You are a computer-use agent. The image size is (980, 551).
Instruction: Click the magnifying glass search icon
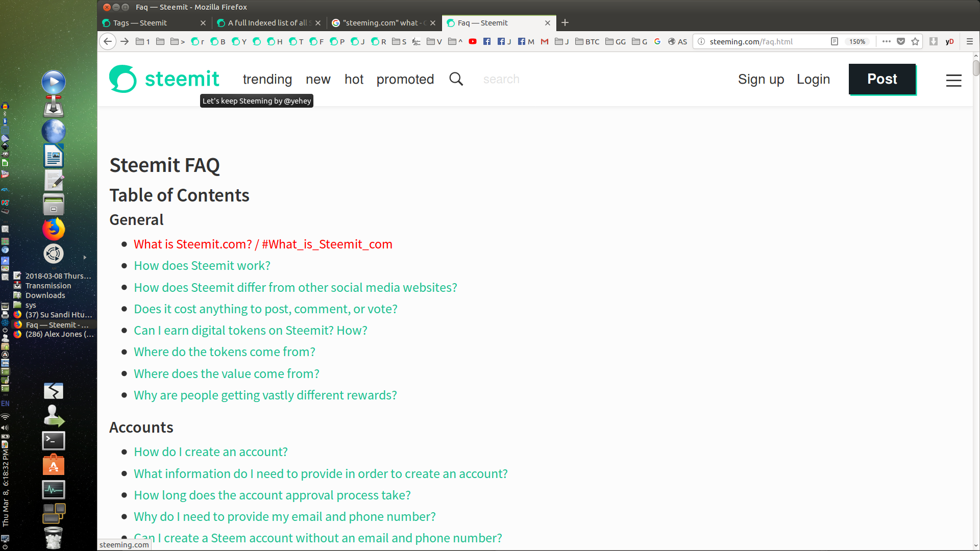[x=456, y=79]
